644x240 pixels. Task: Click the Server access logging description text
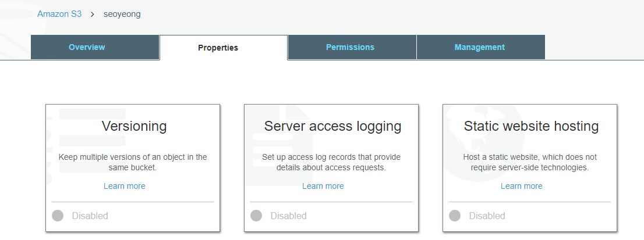[331, 162]
